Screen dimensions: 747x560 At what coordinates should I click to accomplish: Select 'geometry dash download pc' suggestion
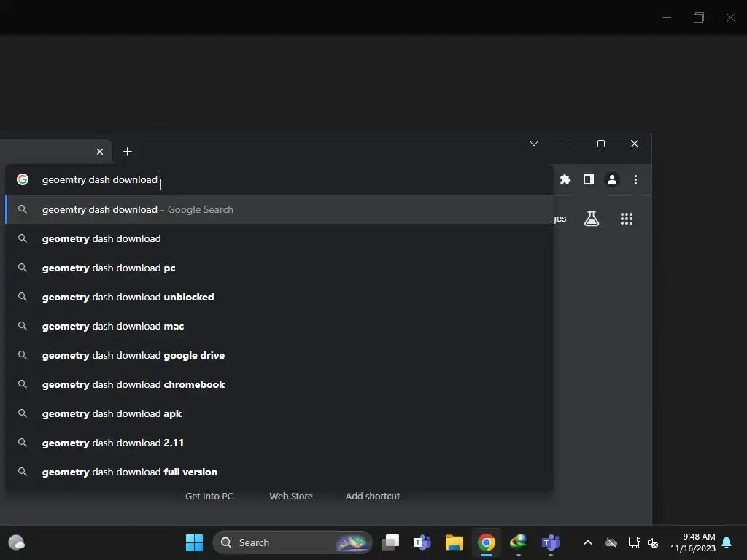(x=279, y=268)
